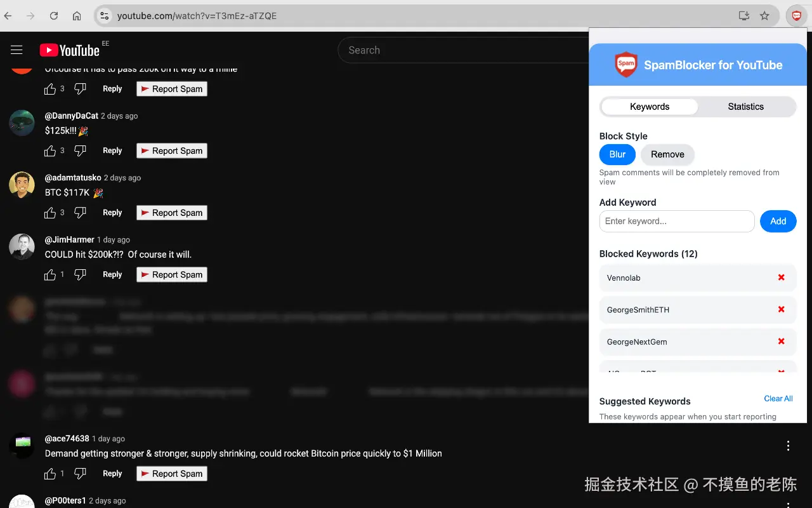Select the Remove block style
This screenshot has width=812, height=508.
click(x=667, y=154)
